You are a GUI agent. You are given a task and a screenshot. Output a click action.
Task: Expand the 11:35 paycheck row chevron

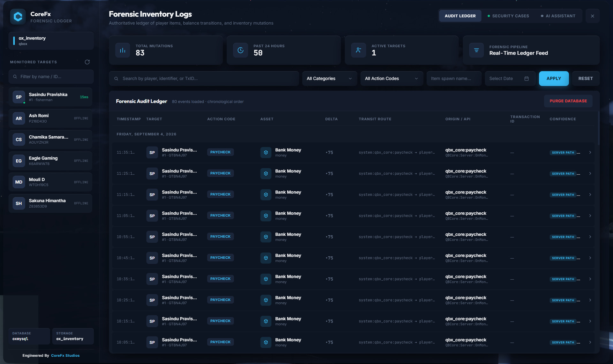coord(590,153)
